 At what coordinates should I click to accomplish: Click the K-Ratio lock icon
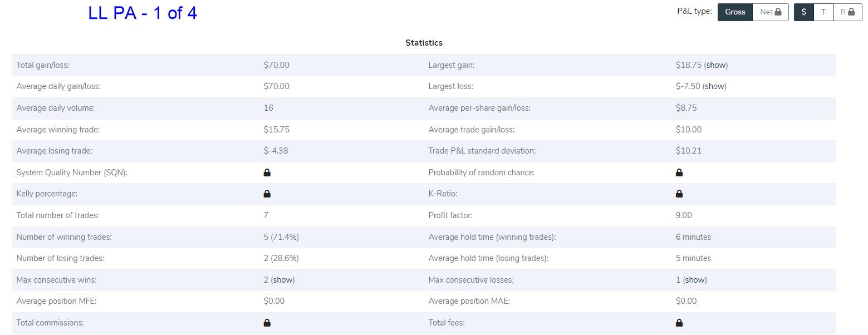point(679,194)
